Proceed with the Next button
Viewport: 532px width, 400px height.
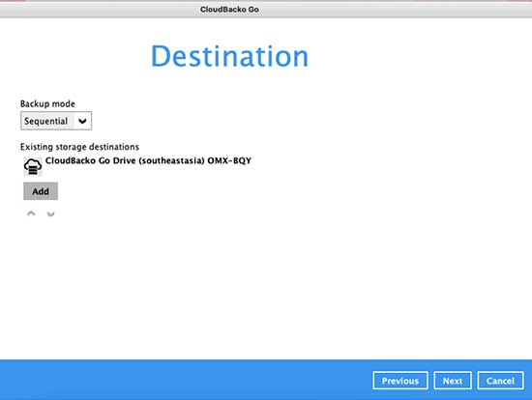click(x=453, y=381)
